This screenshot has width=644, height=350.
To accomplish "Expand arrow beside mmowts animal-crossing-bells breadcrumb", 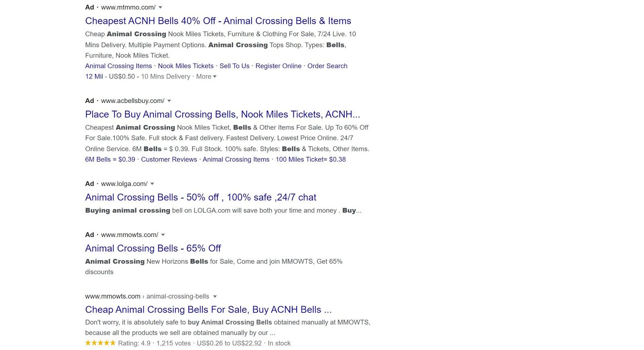I will [x=215, y=296].
